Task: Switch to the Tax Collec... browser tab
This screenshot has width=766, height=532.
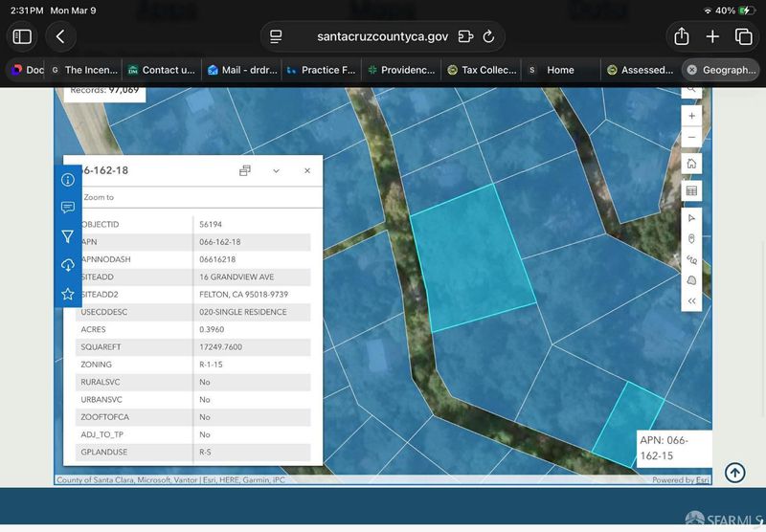Action: pyautogui.click(x=482, y=70)
